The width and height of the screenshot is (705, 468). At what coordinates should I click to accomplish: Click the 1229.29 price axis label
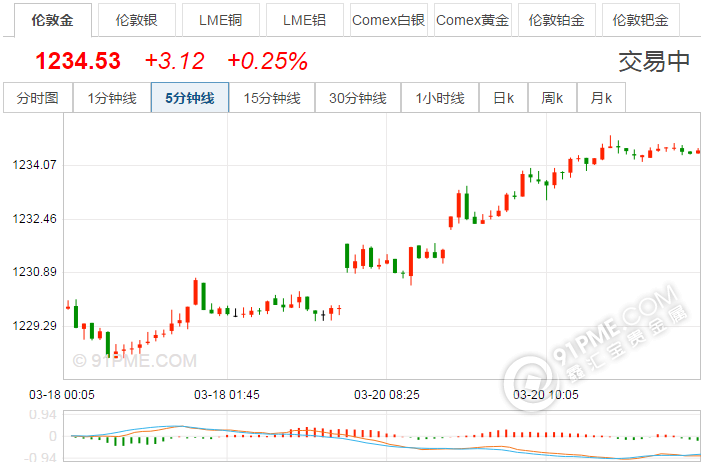pyautogui.click(x=35, y=326)
